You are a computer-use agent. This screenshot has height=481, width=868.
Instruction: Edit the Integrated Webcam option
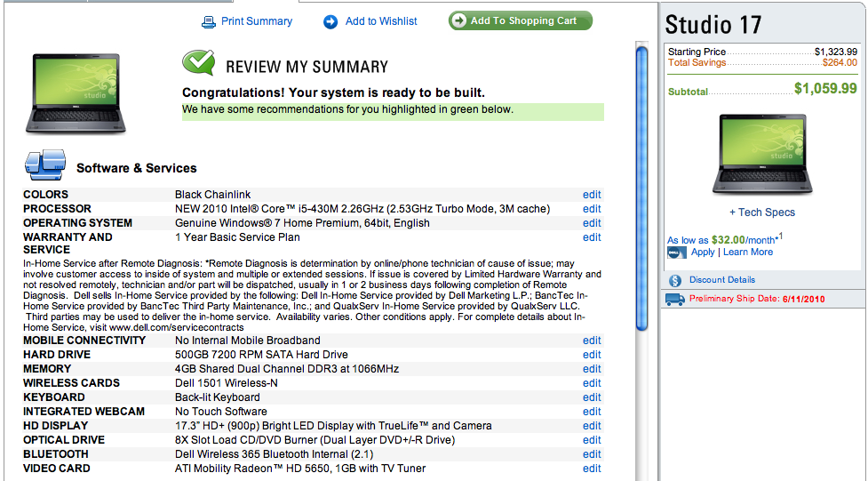point(591,411)
